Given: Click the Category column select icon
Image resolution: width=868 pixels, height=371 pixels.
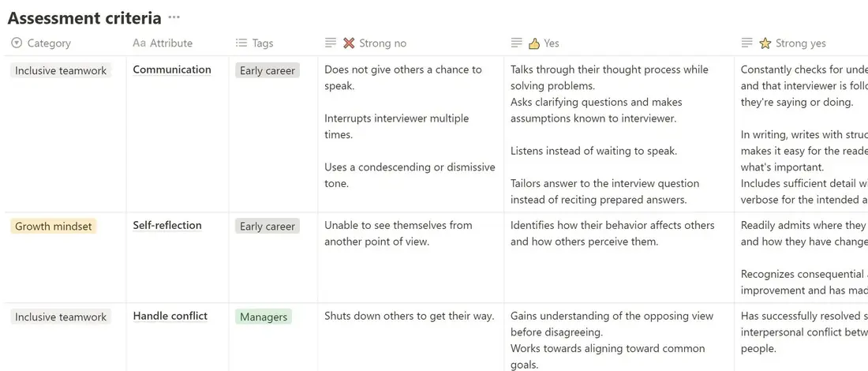Looking at the screenshot, I should click(x=17, y=43).
